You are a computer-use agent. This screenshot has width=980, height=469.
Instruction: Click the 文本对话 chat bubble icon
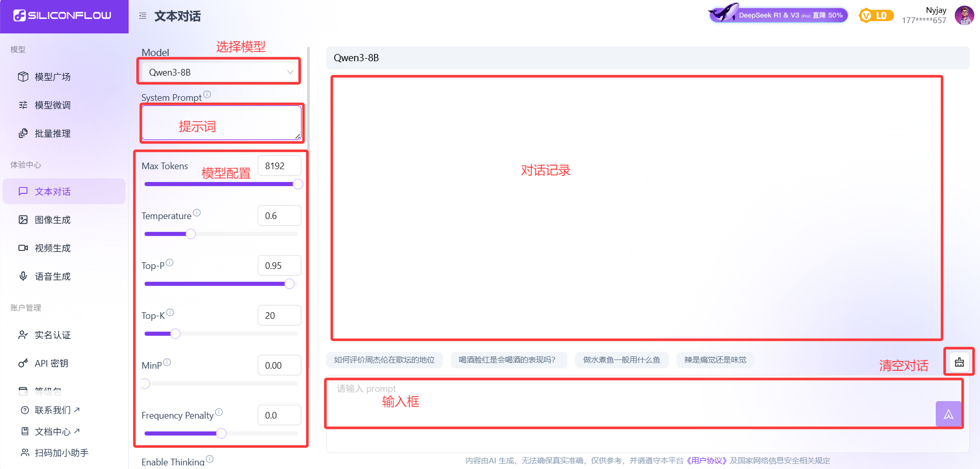(23, 191)
